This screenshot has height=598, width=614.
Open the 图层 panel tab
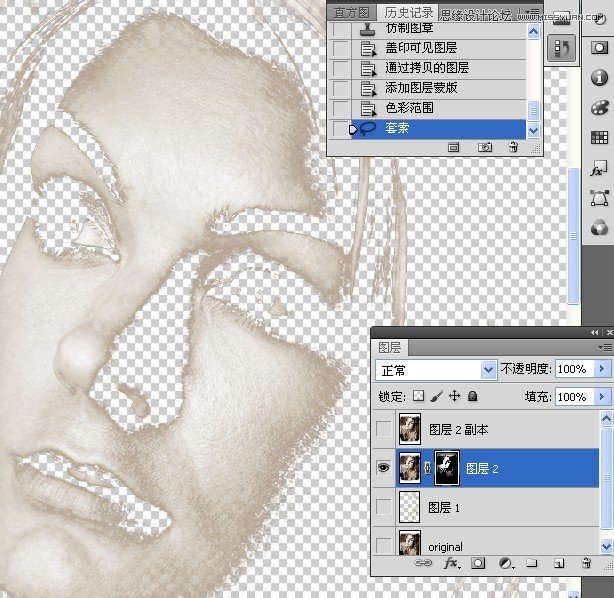coord(390,347)
